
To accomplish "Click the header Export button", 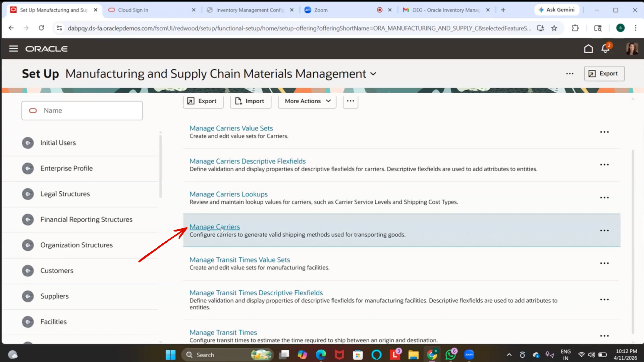I will pyautogui.click(x=604, y=73).
